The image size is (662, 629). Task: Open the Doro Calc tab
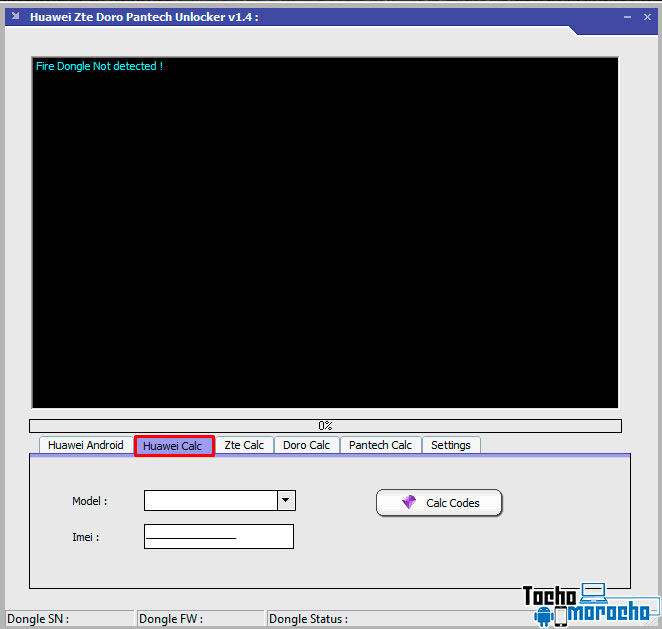pyautogui.click(x=307, y=445)
